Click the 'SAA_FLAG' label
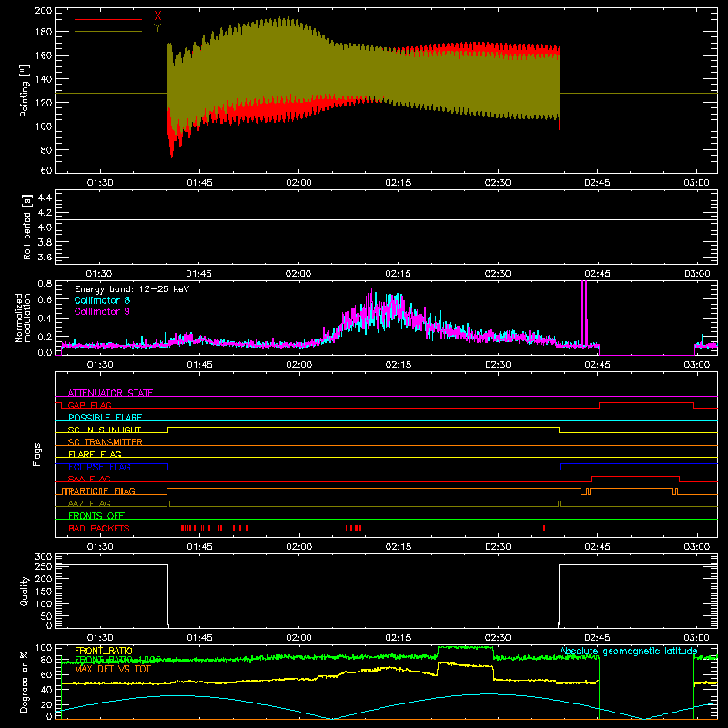 pyautogui.click(x=89, y=479)
